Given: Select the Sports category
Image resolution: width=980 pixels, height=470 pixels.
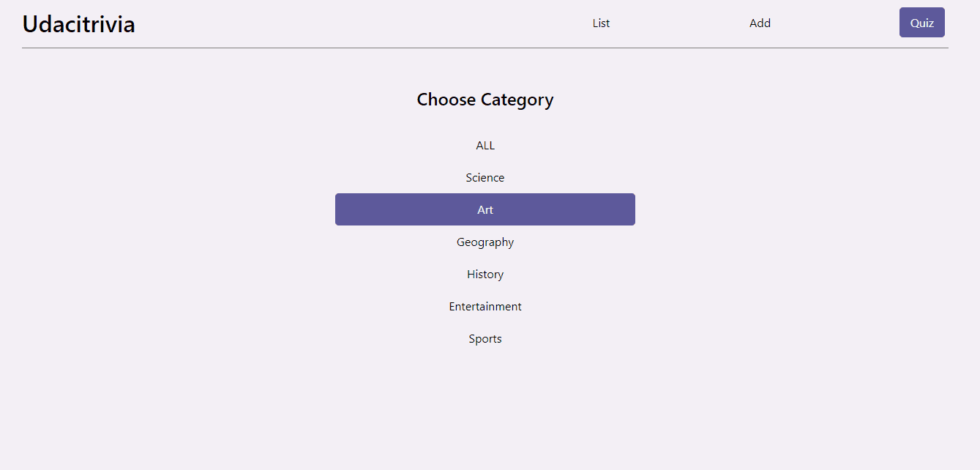Looking at the screenshot, I should [x=485, y=339].
